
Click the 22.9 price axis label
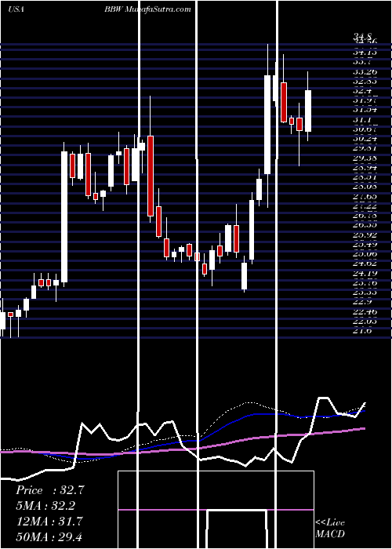[362, 301]
